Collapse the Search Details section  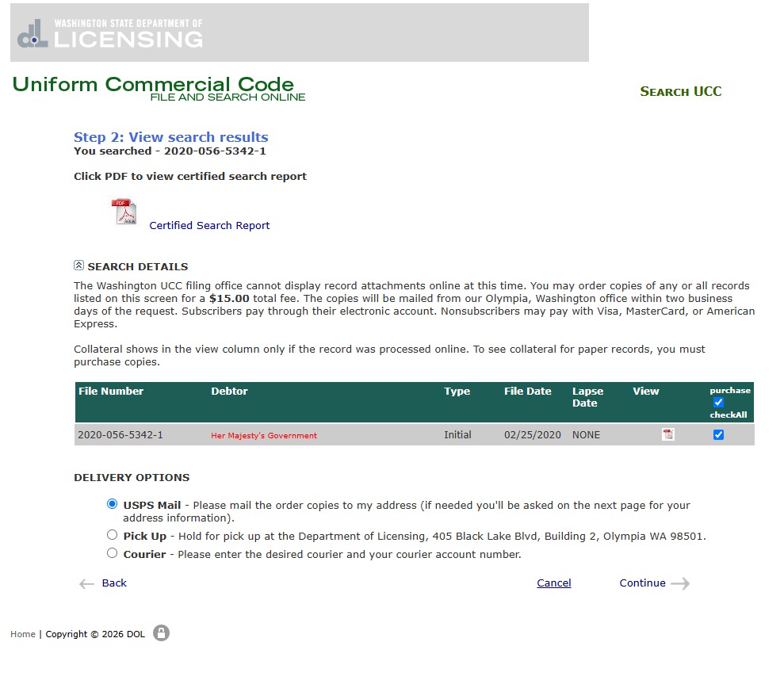coord(78,266)
